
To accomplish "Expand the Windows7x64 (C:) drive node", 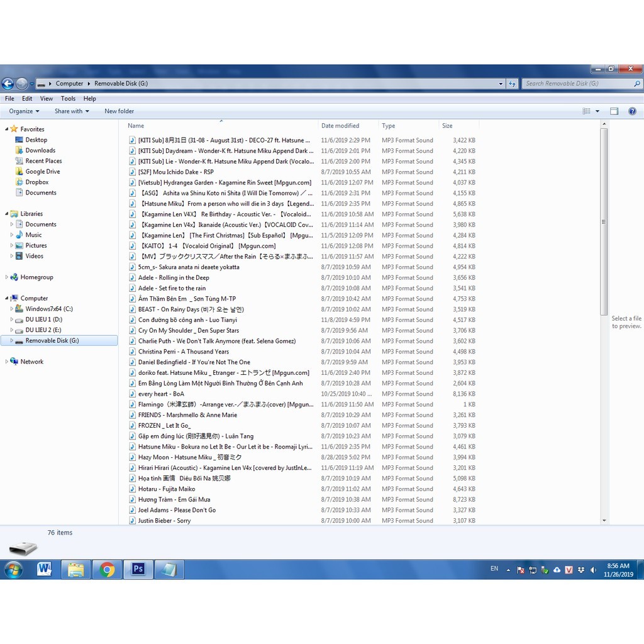I will point(11,309).
